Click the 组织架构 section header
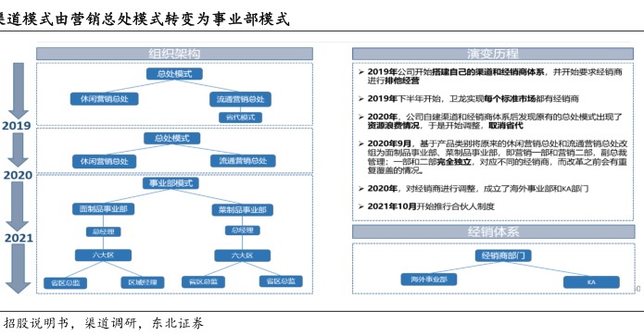Viewport: 644px width, 336px height. pyautogui.click(x=174, y=54)
